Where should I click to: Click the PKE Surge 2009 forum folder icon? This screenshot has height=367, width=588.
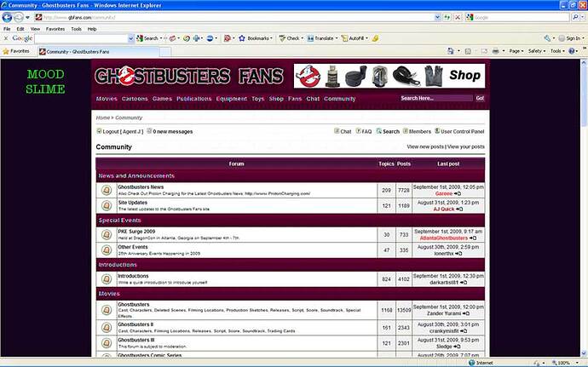point(107,235)
